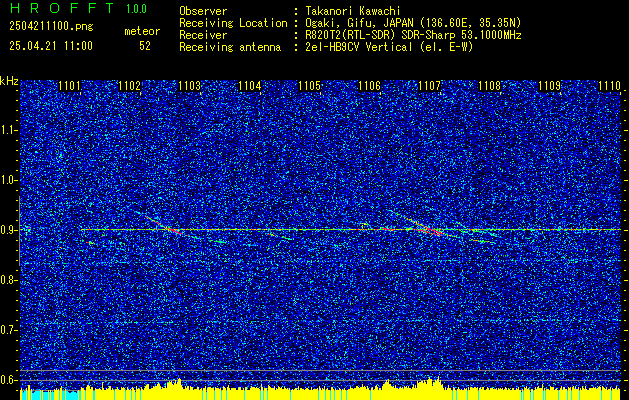Viewport: 629px width, 400px height.
Task: Select the meteor label
Action: [142, 31]
